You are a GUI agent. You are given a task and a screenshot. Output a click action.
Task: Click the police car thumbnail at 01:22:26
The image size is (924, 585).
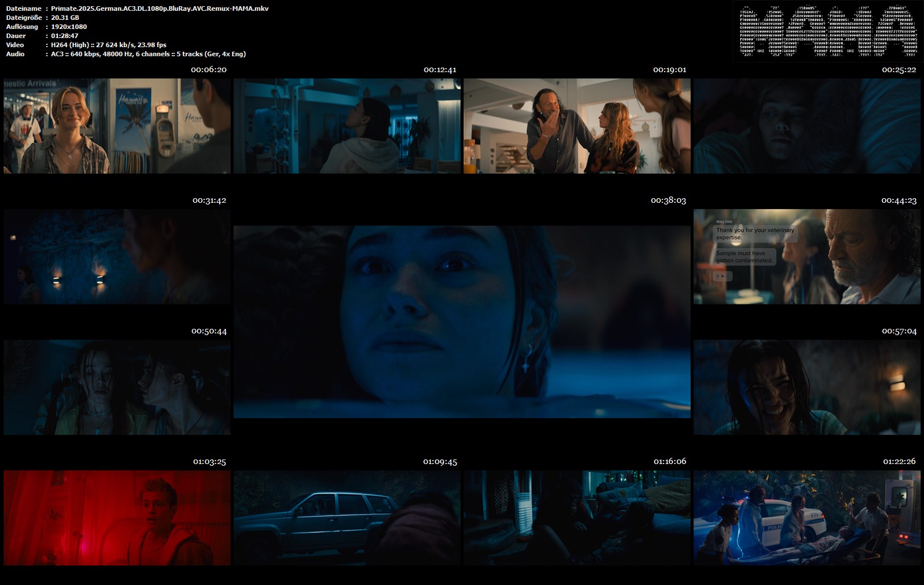pos(807,518)
